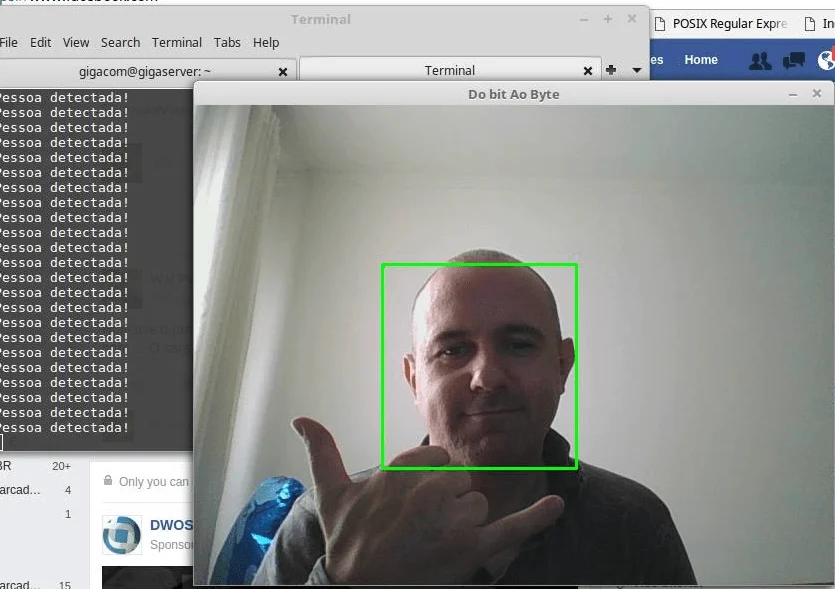835x589 pixels.
Task: Select the arcad... sidebar item with count 4
Action: tap(36, 490)
